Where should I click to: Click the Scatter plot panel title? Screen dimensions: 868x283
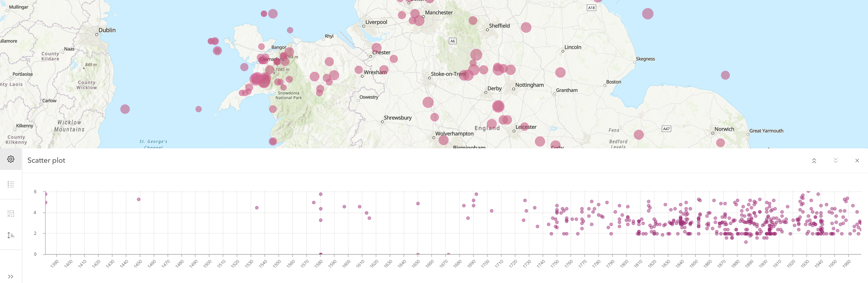point(46,161)
